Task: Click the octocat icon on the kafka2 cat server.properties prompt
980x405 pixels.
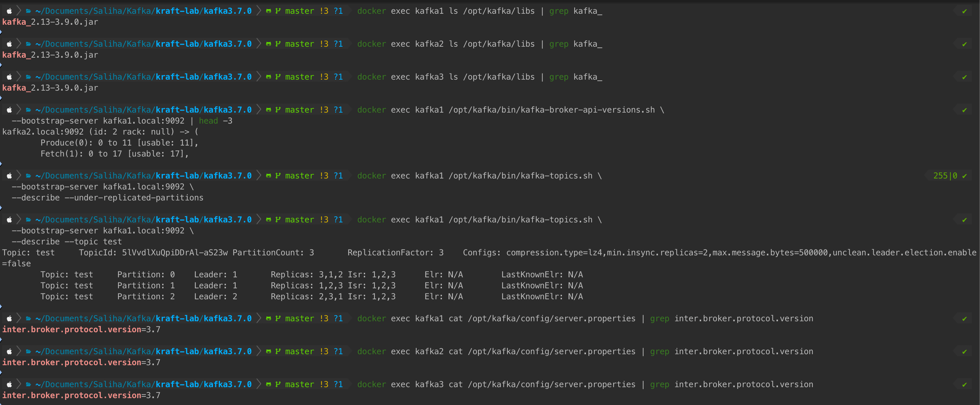Action: (268, 352)
